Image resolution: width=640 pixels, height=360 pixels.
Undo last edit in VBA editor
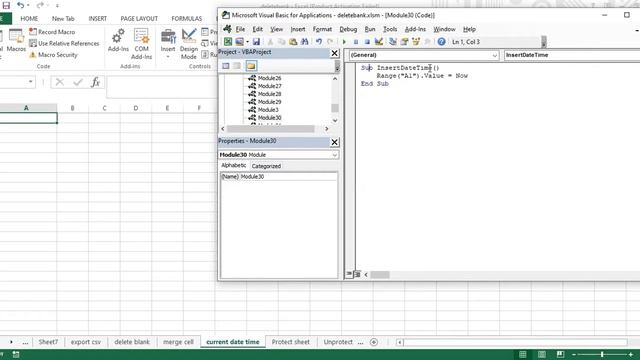[319, 42]
